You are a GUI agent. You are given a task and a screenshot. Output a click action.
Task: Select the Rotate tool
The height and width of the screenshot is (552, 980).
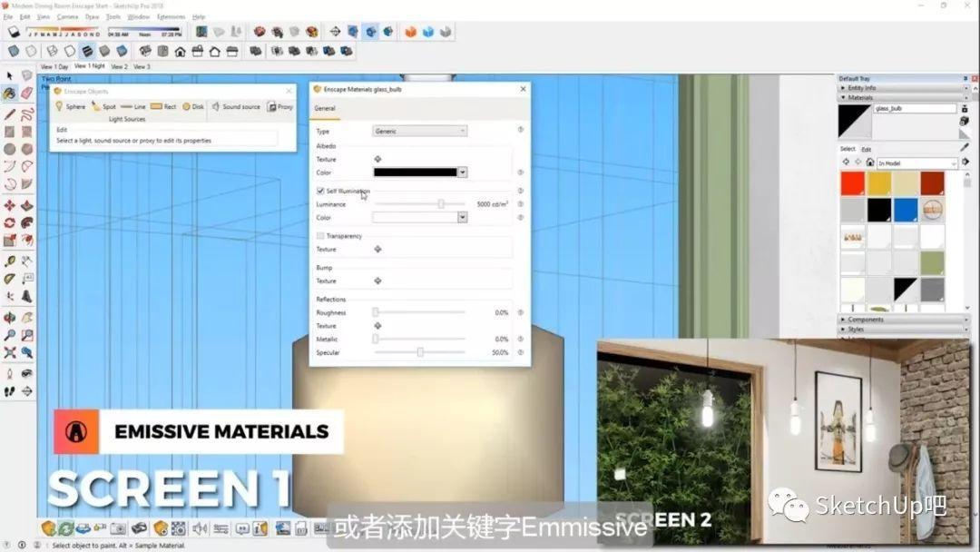pyautogui.click(x=9, y=223)
